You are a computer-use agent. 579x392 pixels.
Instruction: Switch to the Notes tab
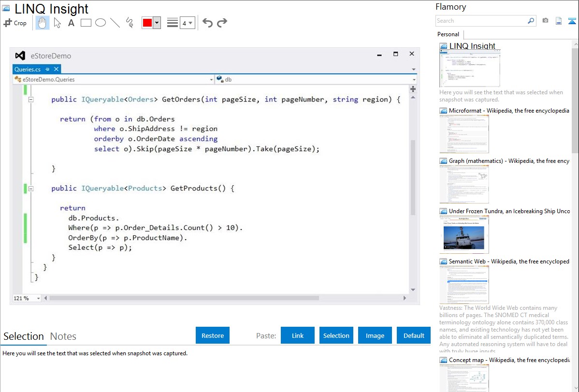63,336
